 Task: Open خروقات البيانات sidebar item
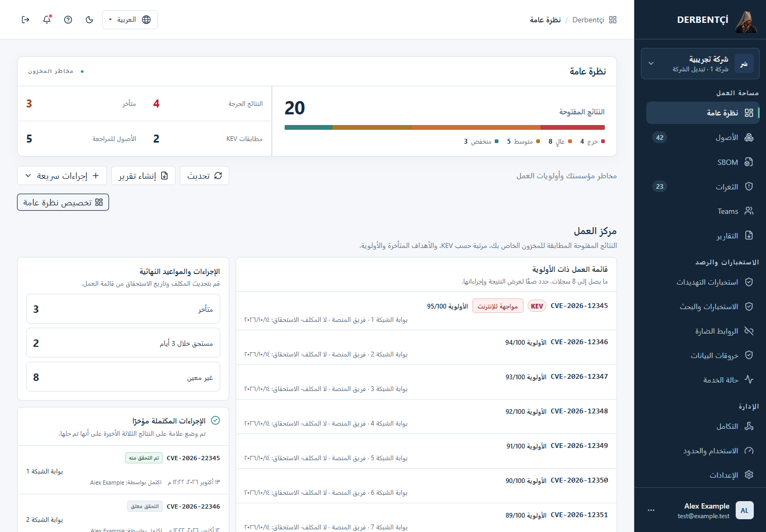pos(703,355)
